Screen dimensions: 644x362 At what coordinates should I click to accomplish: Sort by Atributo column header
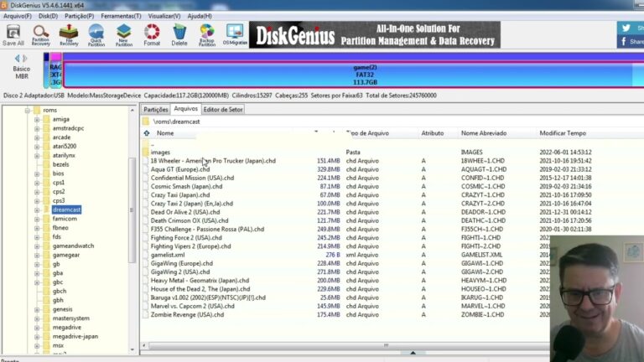(x=433, y=133)
